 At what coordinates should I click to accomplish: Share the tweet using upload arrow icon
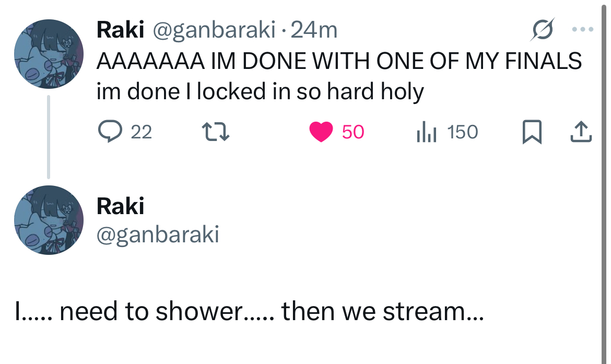(581, 132)
